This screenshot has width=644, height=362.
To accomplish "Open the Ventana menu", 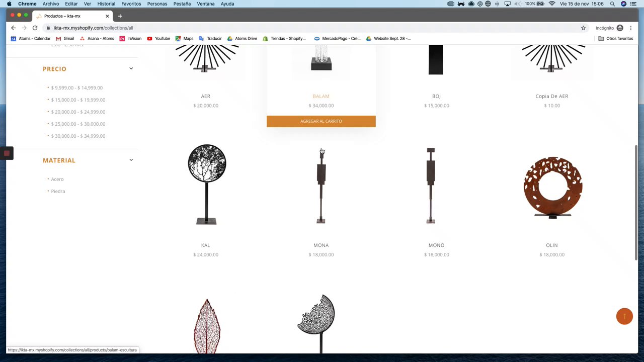I will [206, 4].
